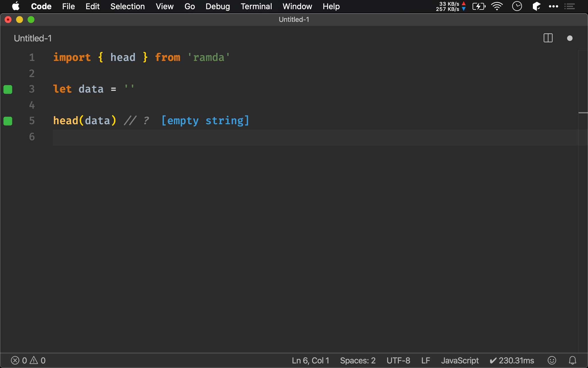Click green coverage marker on line 5

click(8, 121)
